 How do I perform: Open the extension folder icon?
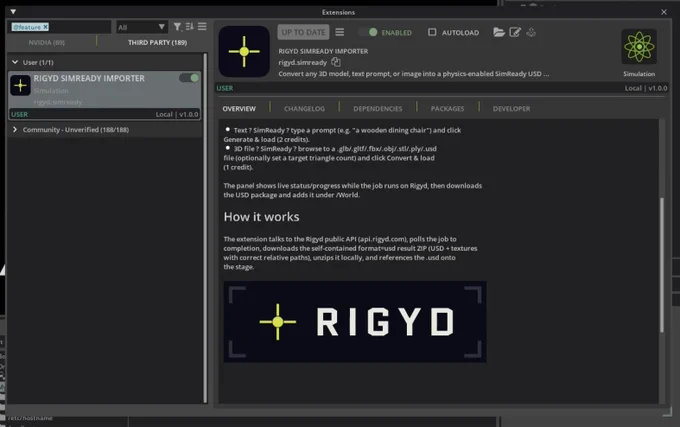(499, 32)
